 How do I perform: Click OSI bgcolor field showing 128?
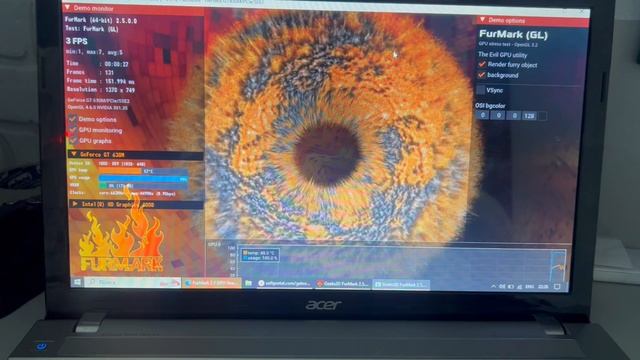tap(529, 116)
